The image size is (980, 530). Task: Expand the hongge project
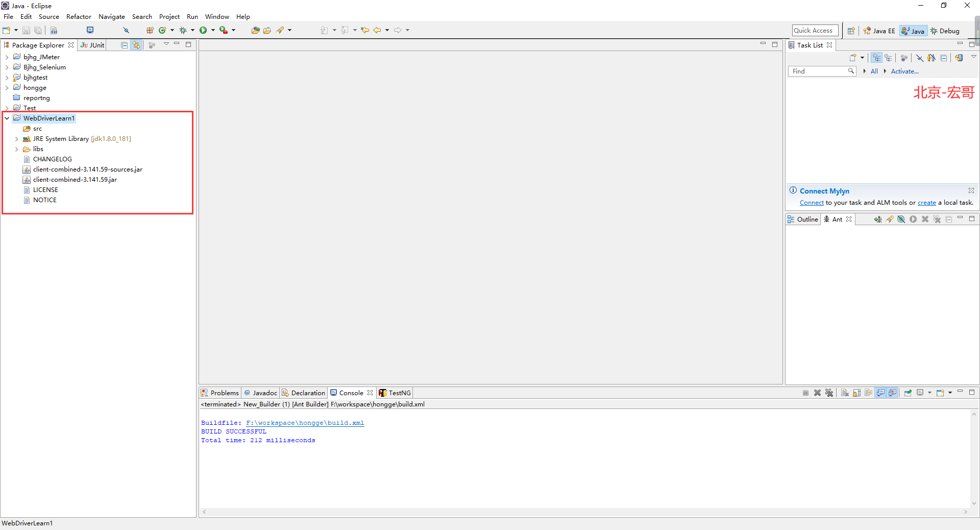click(x=7, y=88)
